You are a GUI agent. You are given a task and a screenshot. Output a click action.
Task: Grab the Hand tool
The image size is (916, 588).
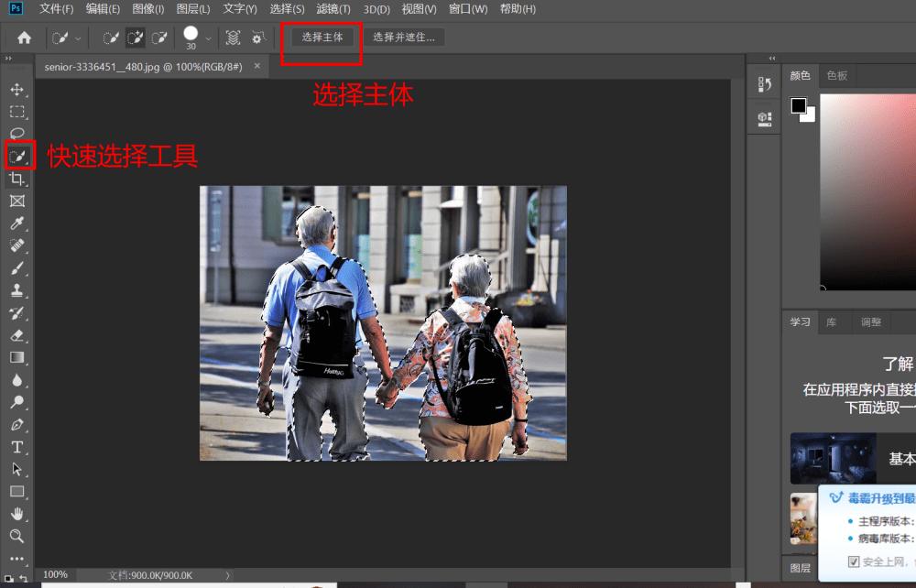(x=16, y=513)
